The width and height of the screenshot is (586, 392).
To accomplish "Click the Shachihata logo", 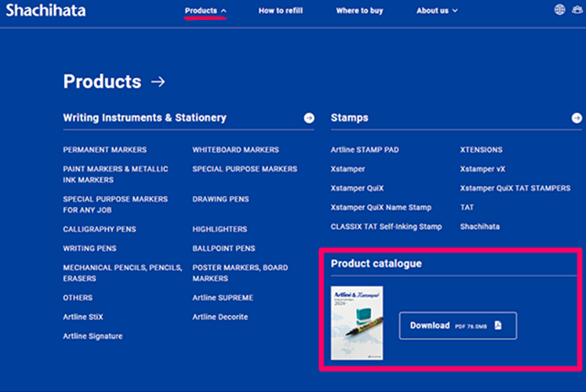I will point(46,10).
